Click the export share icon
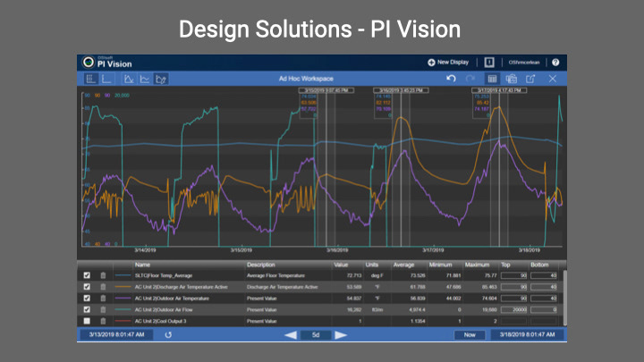This screenshot has height=362, width=644. [x=530, y=79]
